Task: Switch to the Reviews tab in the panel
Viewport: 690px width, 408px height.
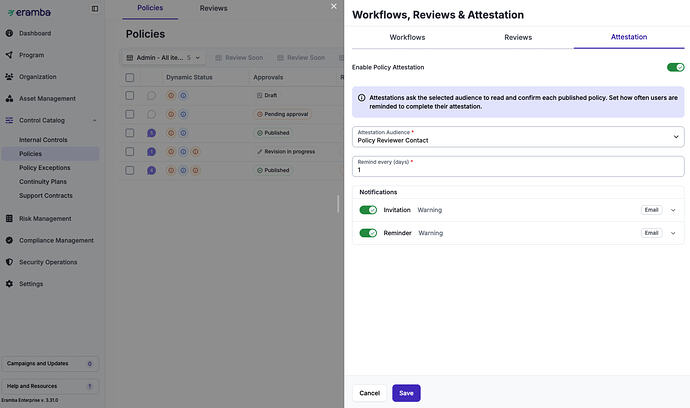Action: [x=518, y=37]
